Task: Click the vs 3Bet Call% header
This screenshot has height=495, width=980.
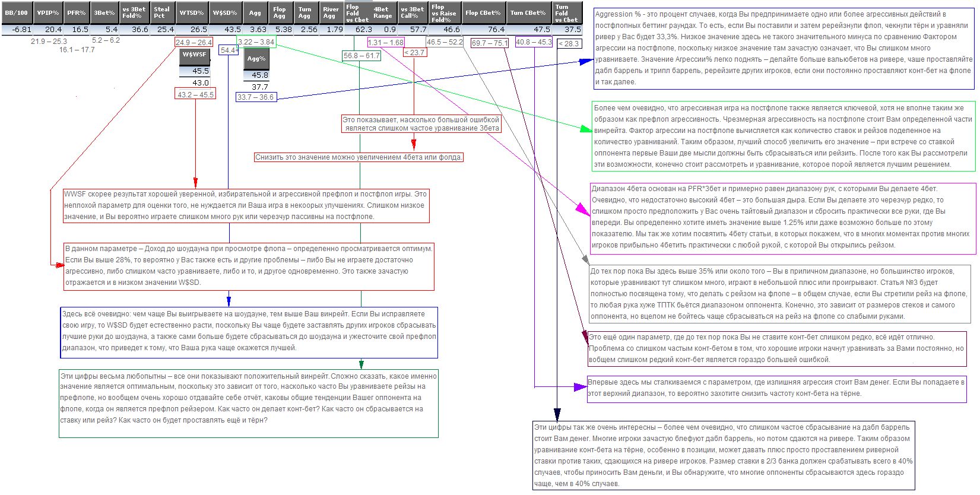Action: pos(413,13)
